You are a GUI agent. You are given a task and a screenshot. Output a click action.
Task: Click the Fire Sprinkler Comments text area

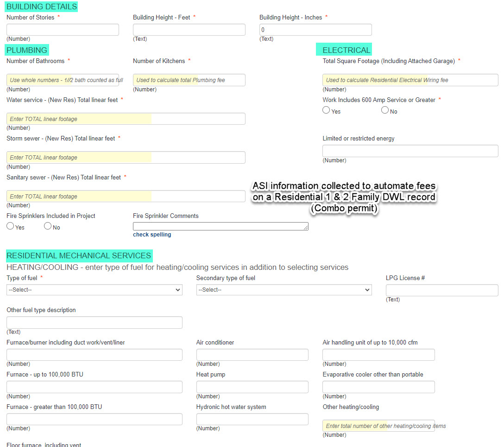point(220,226)
